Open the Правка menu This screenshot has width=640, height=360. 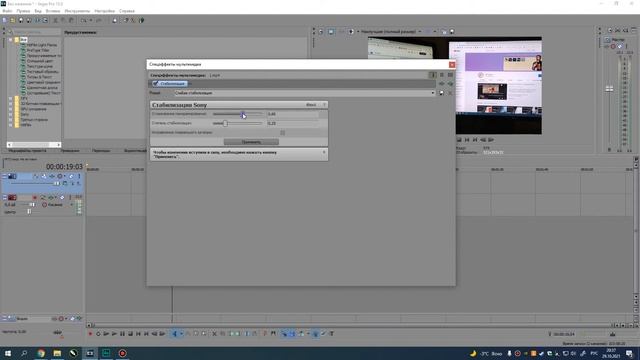(23, 11)
